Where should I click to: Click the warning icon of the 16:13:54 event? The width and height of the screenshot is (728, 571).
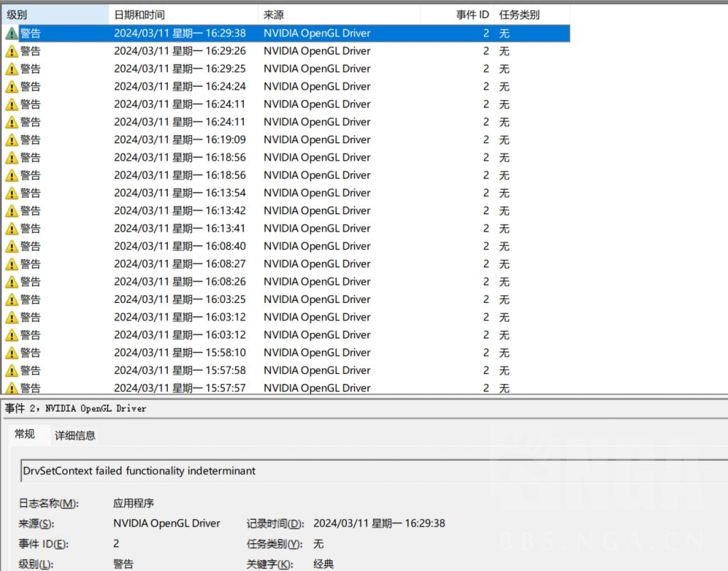[x=11, y=193]
